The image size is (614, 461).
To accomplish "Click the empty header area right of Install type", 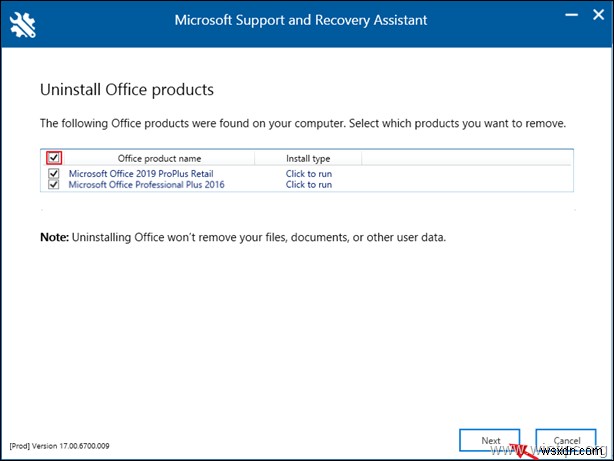I will pyautogui.click(x=466, y=158).
